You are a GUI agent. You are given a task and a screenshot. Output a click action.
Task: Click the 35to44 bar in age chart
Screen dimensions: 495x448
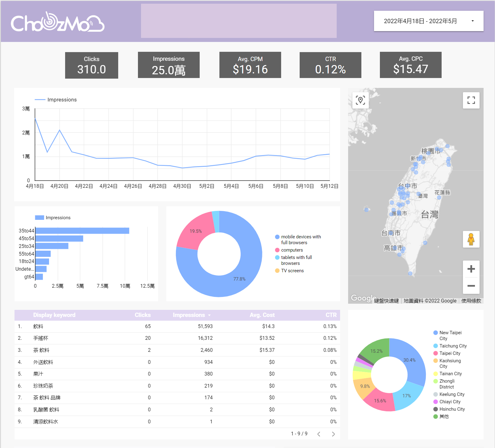(82, 231)
